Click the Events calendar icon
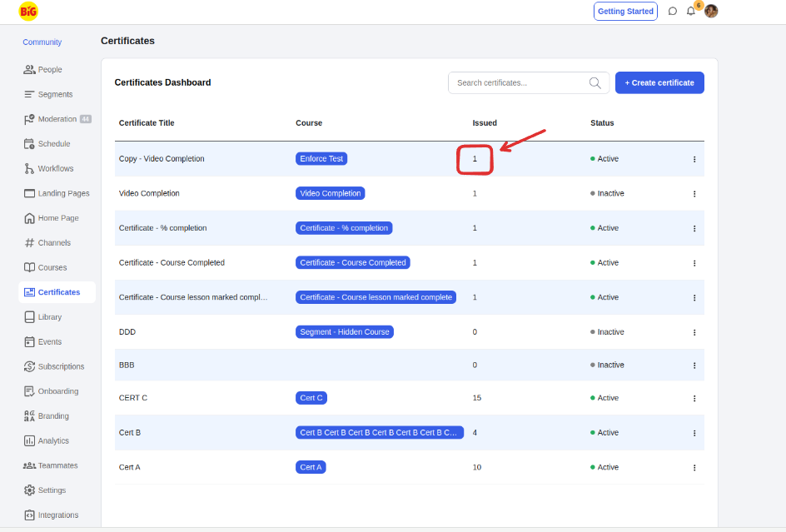The width and height of the screenshot is (786, 532). pos(30,341)
